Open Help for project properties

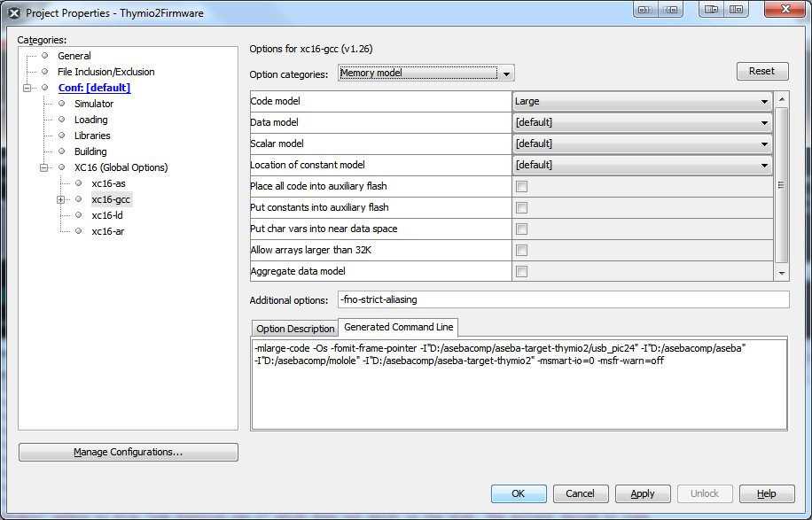tap(767, 493)
